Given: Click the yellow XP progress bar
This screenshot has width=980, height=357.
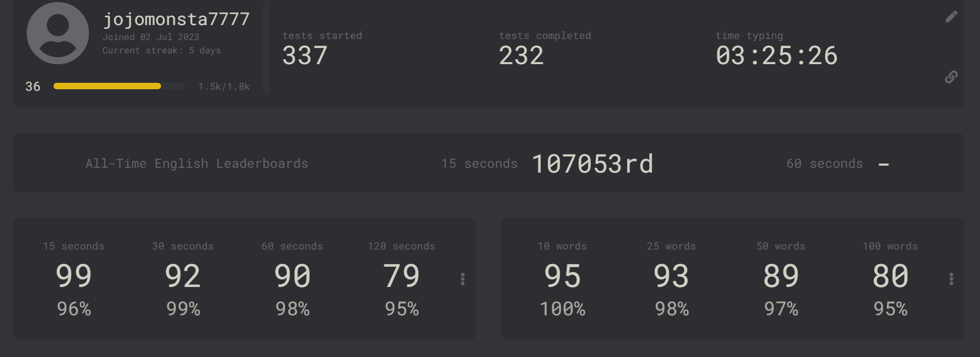Looking at the screenshot, I should [x=119, y=86].
